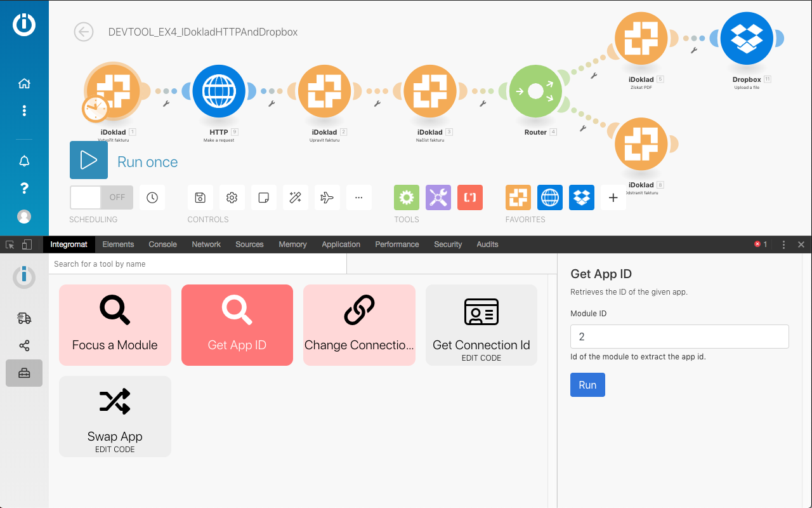Click the auto-align magic wand icon
Viewport: 812px width, 508px height.
(296, 197)
